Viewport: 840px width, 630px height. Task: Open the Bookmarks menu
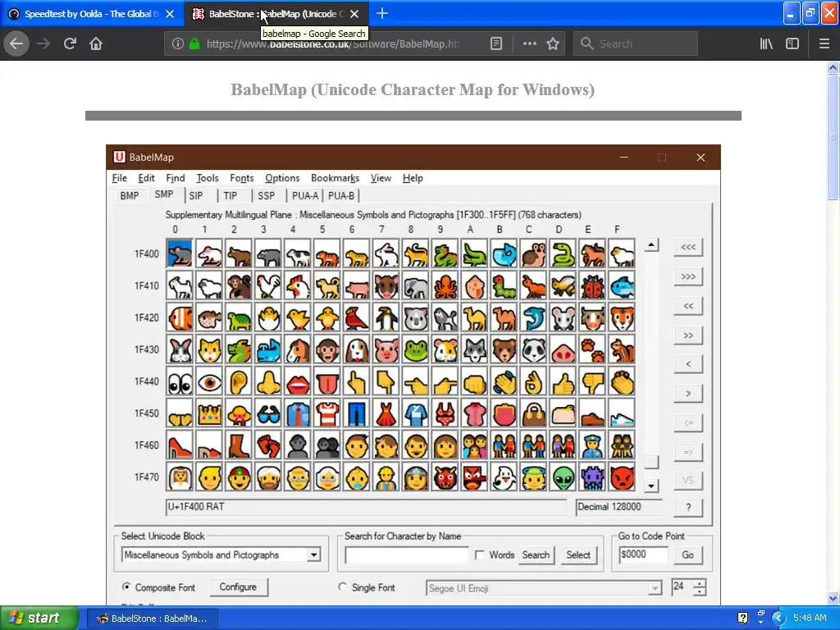click(335, 178)
